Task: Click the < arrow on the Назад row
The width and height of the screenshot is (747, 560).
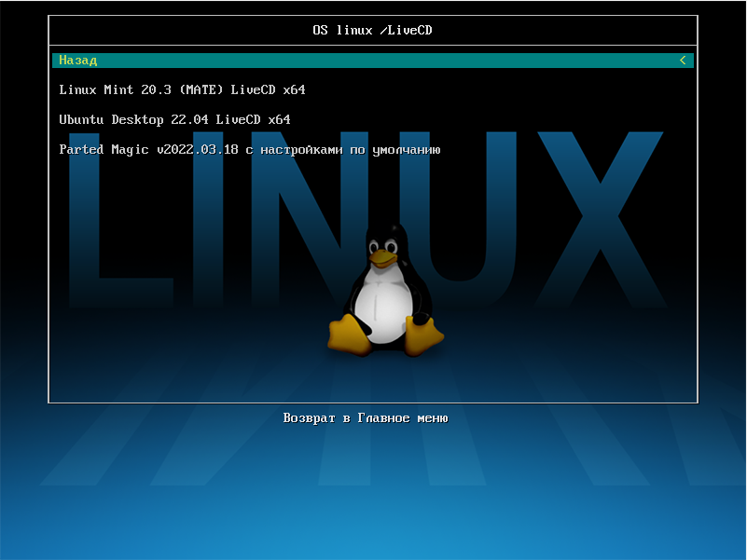Action: [x=683, y=61]
